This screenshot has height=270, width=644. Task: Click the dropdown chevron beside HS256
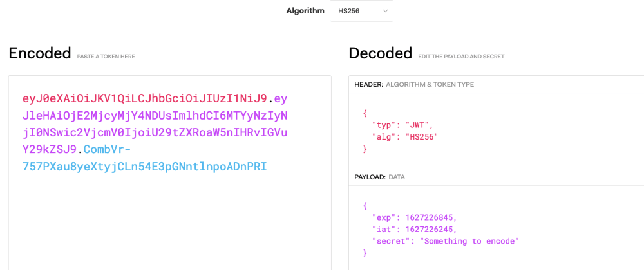[x=385, y=11]
